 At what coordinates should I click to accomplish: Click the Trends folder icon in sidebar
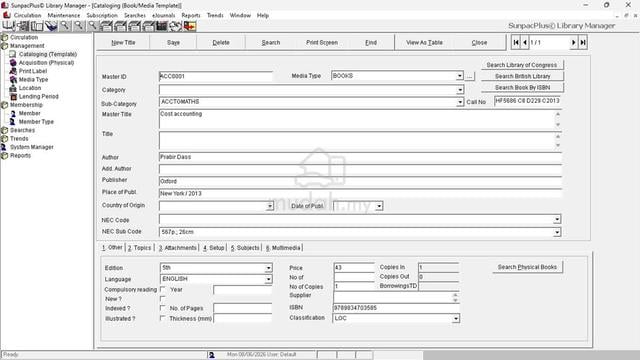point(4,139)
